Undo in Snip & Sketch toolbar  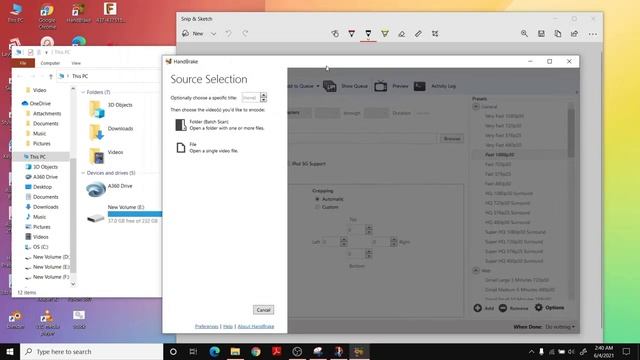point(229,33)
